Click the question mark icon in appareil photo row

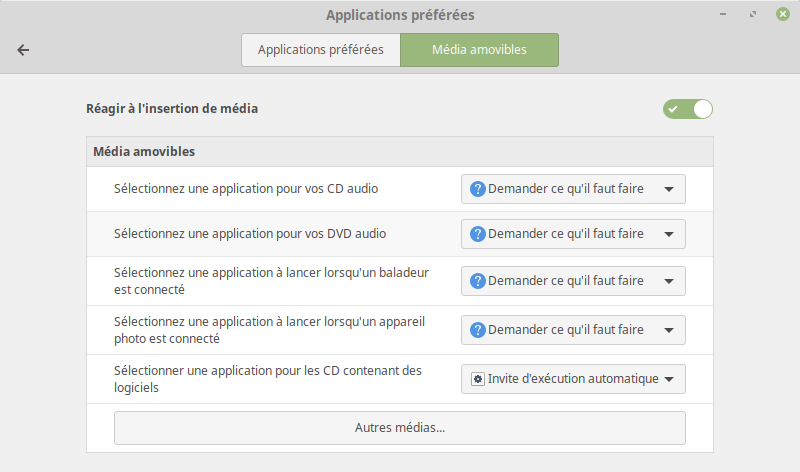point(478,330)
